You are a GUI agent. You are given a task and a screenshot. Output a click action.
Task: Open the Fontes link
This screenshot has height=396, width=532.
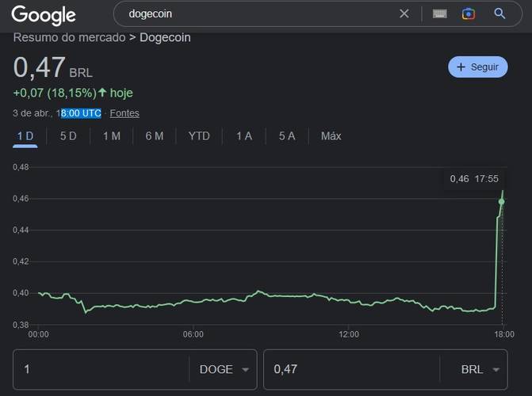pyautogui.click(x=124, y=113)
